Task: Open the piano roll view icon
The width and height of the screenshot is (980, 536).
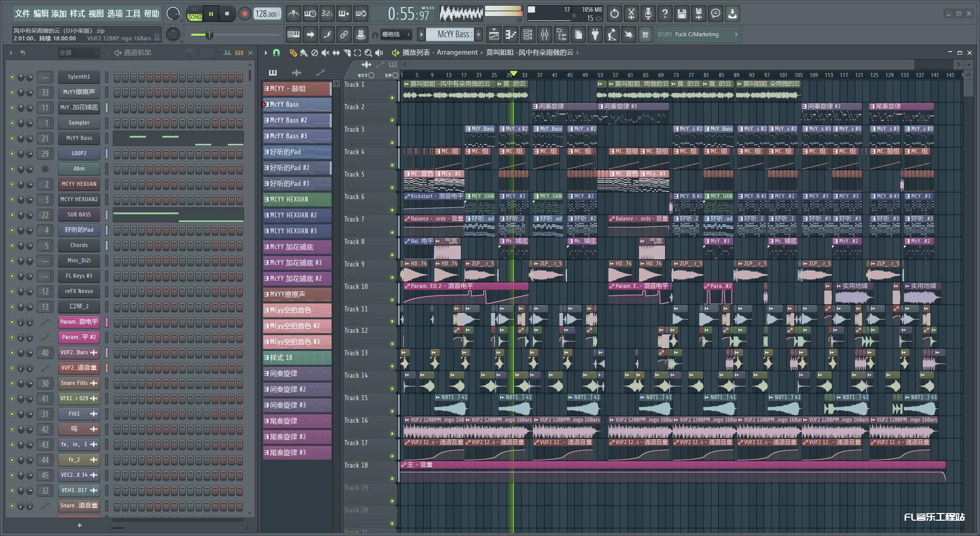Action: [511, 35]
